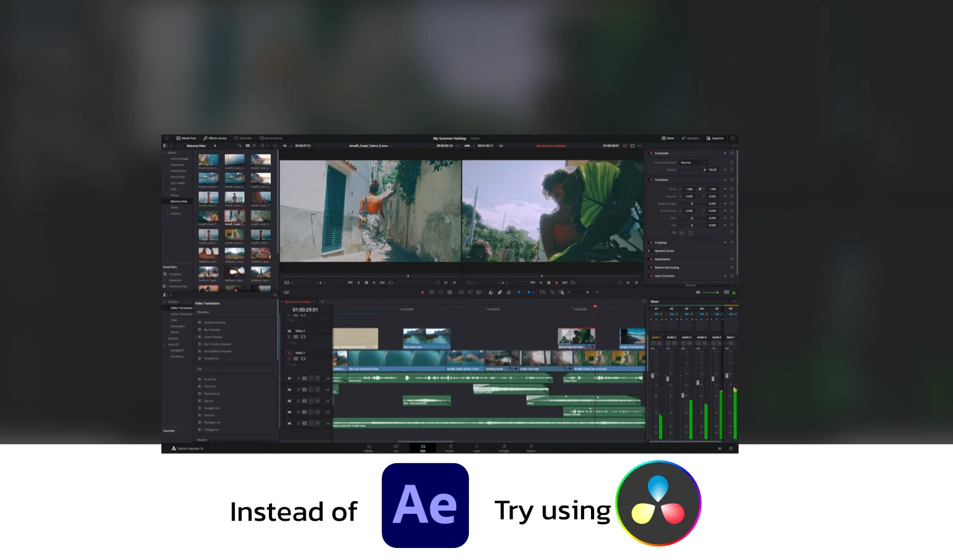Enable snapping with the magnet icon
Screen dimensions: 953x560
pyautogui.click(x=490, y=292)
